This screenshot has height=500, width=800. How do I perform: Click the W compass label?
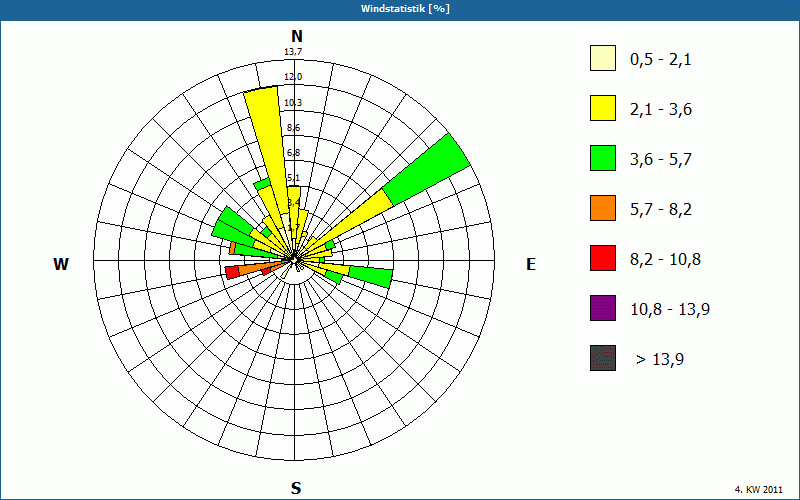coord(61,264)
